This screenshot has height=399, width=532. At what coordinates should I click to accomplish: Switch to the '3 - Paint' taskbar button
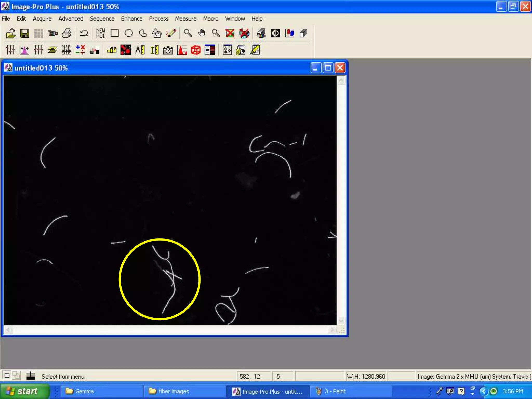tap(335, 391)
